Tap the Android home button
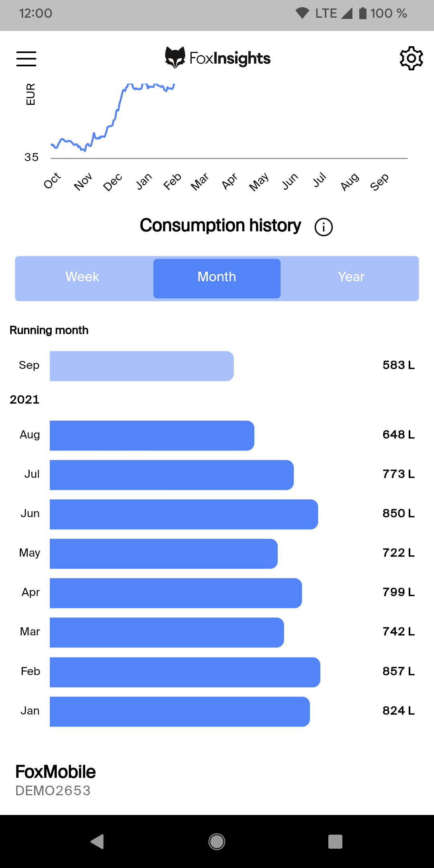 (217, 841)
